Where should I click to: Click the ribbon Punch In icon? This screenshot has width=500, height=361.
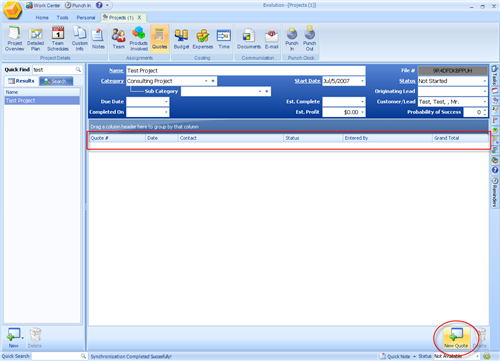coord(292,39)
